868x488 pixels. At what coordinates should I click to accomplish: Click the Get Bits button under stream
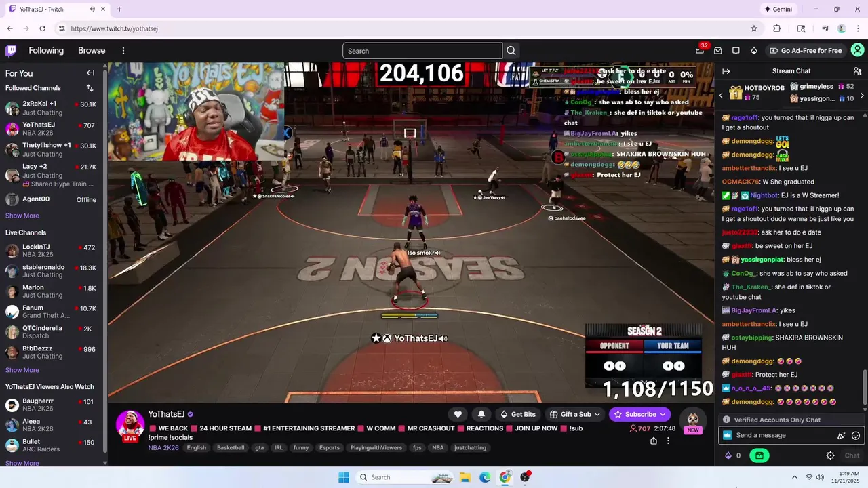(x=518, y=414)
